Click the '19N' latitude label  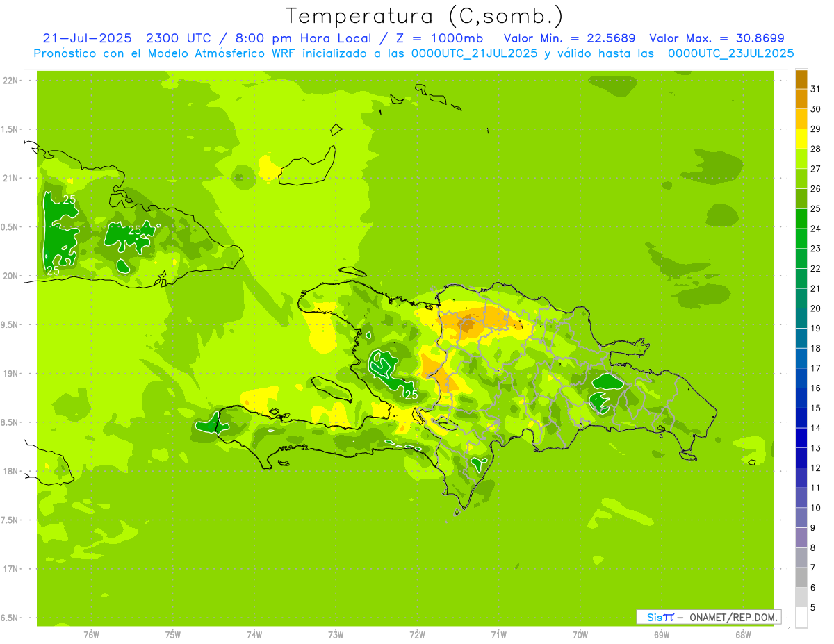[10, 374]
